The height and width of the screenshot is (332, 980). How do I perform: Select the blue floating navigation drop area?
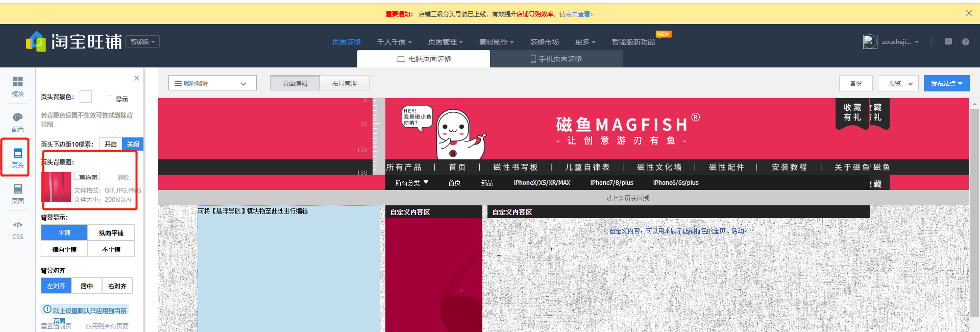tap(289, 269)
